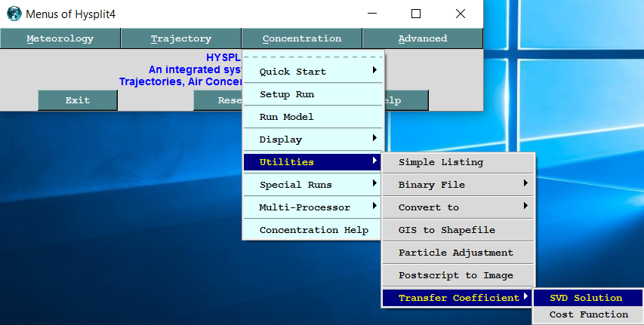Screen dimensions: 644x325
Task: Expand the Transfer Coefficient submenu
Action: click(x=458, y=298)
